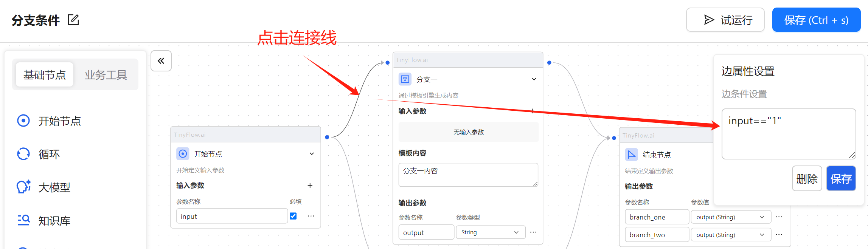Viewport: 868px width, 249px height.
Task: Open the three-dot menu for the input parameter
Action: pos(311,216)
